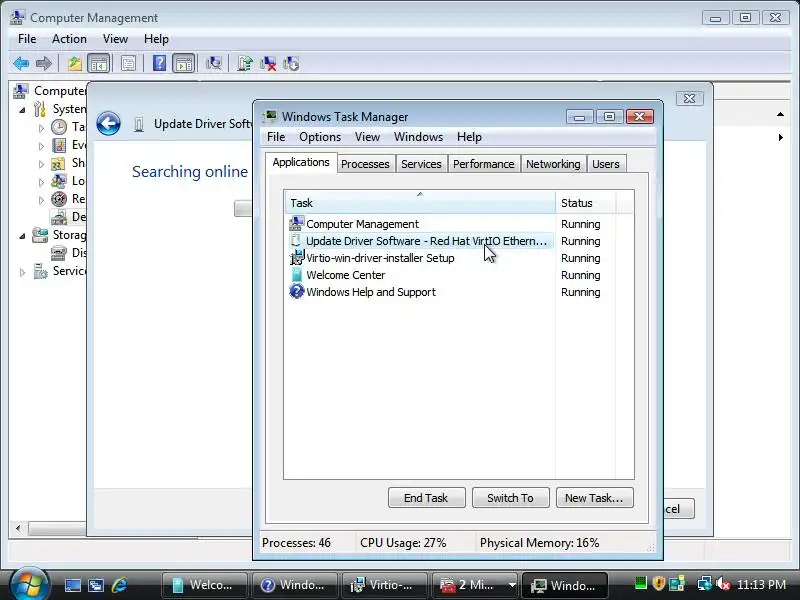The height and width of the screenshot is (600, 800).
Task: Click left arrow of tree horizontal scrollbar
Action: pos(18,529)
